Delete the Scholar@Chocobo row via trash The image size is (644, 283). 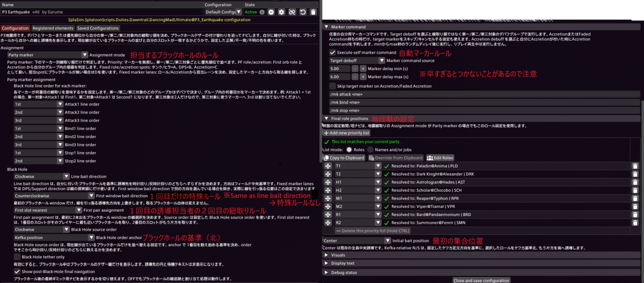click(x=635, y=190)
